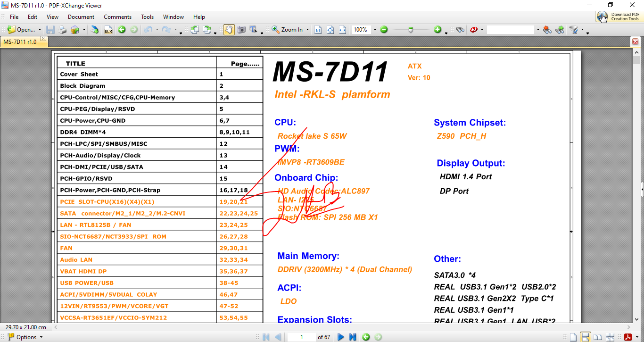The image size is (644, 342).
Task: Click the green zoom in plus button
Action: (438, 30)
